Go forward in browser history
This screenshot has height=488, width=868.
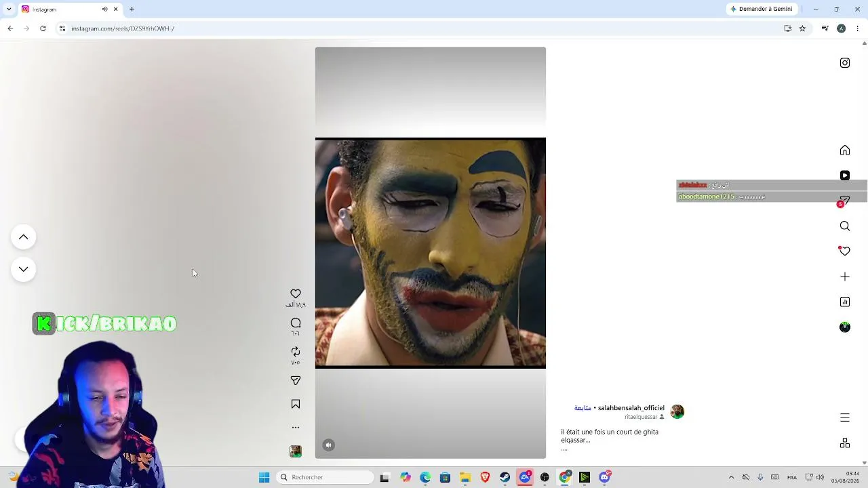tap(26, 28)
